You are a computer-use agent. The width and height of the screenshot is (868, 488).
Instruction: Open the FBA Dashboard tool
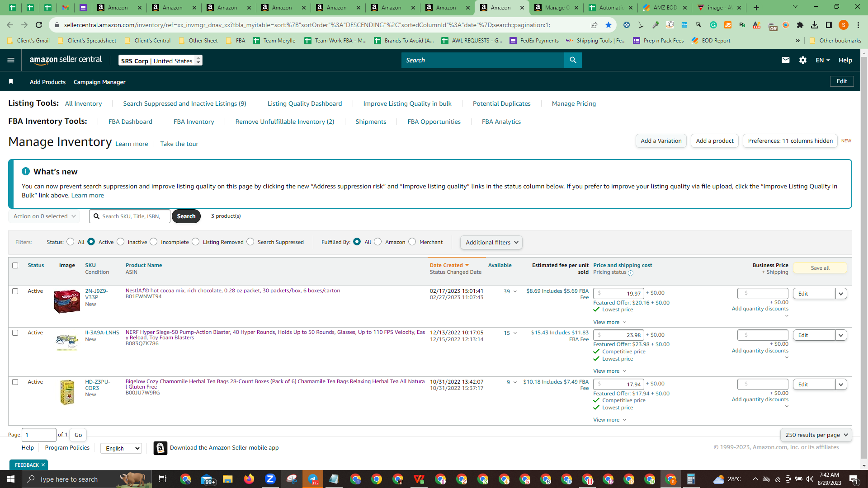coord(130,122)
